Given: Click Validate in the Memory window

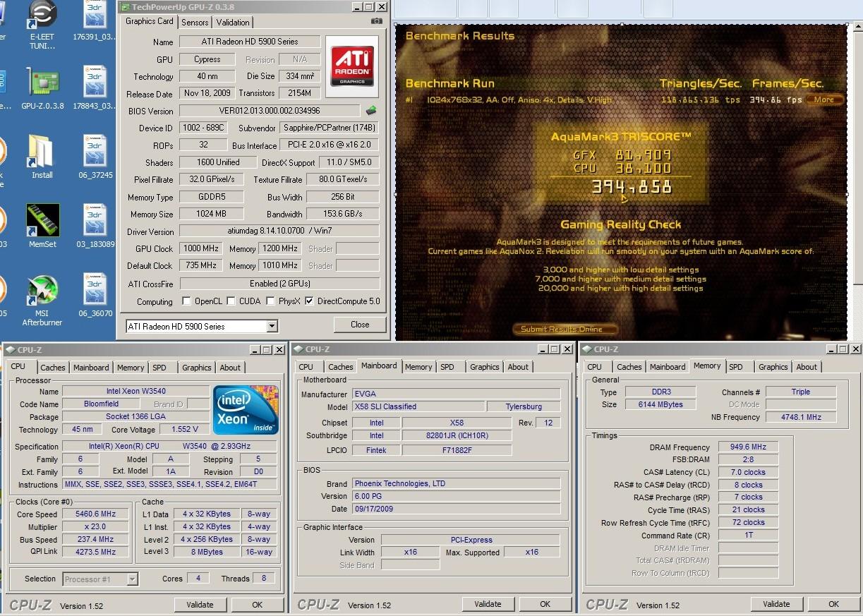Looking at the screenshot, I should (776, 604).
